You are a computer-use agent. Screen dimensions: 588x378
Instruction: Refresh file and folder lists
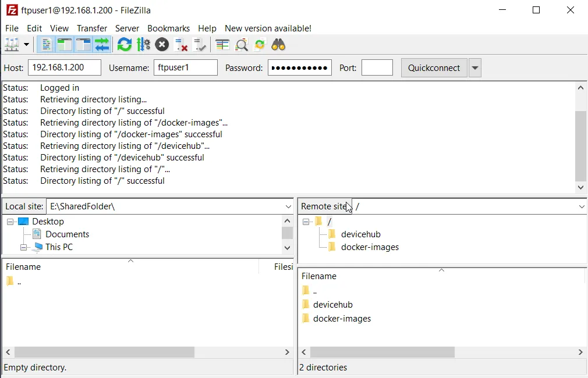125,45
